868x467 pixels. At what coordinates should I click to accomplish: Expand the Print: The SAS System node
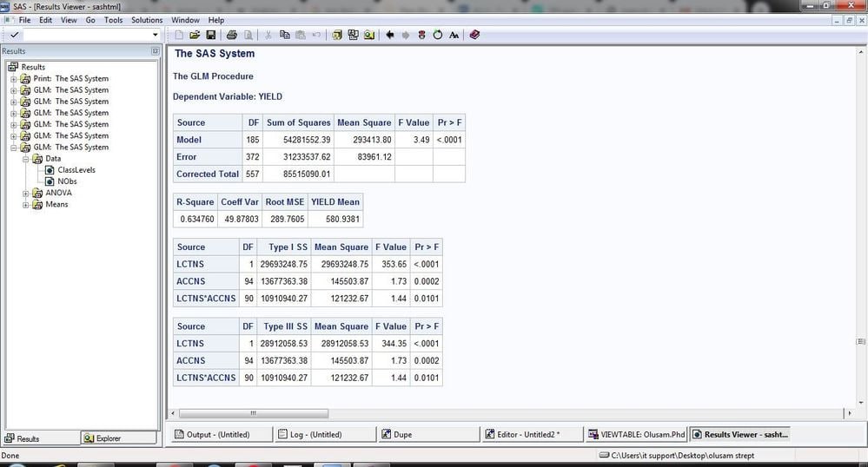coord(13,78)
